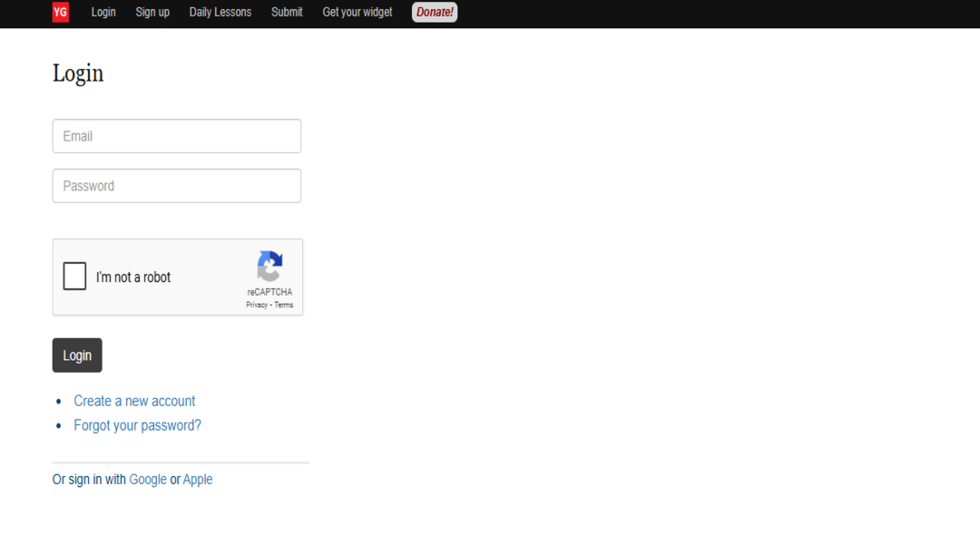
Task: Focus the Email input field
Action: tap(177, 136)
